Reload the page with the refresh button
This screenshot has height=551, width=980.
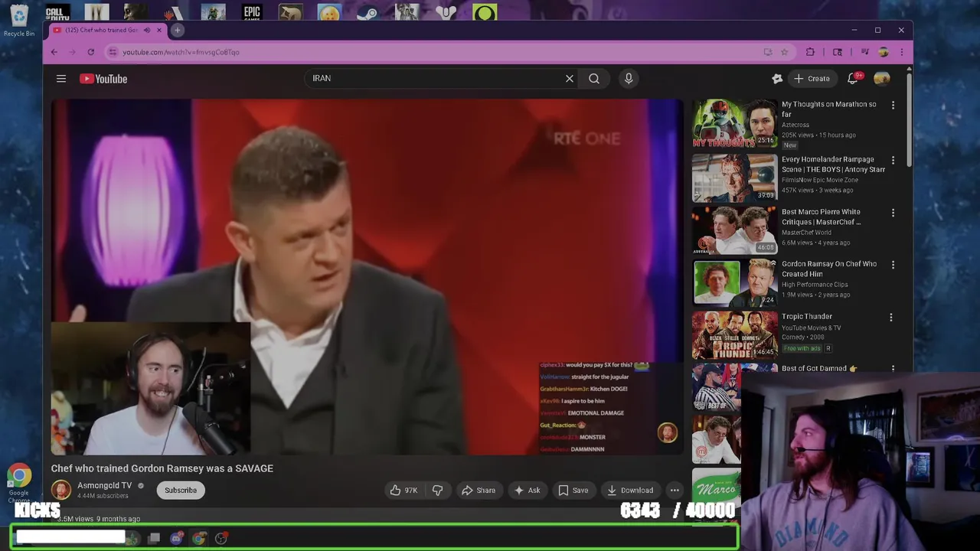[91, 52]
